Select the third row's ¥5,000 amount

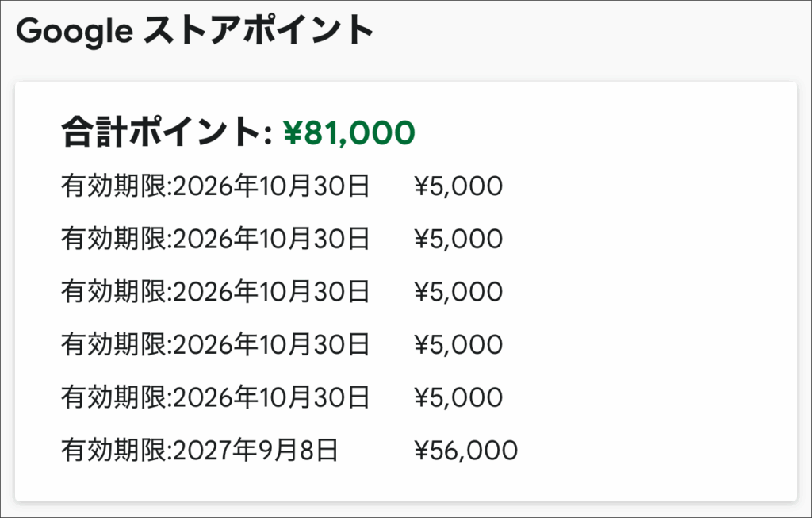pyautogui.click(x=458, y=292)
